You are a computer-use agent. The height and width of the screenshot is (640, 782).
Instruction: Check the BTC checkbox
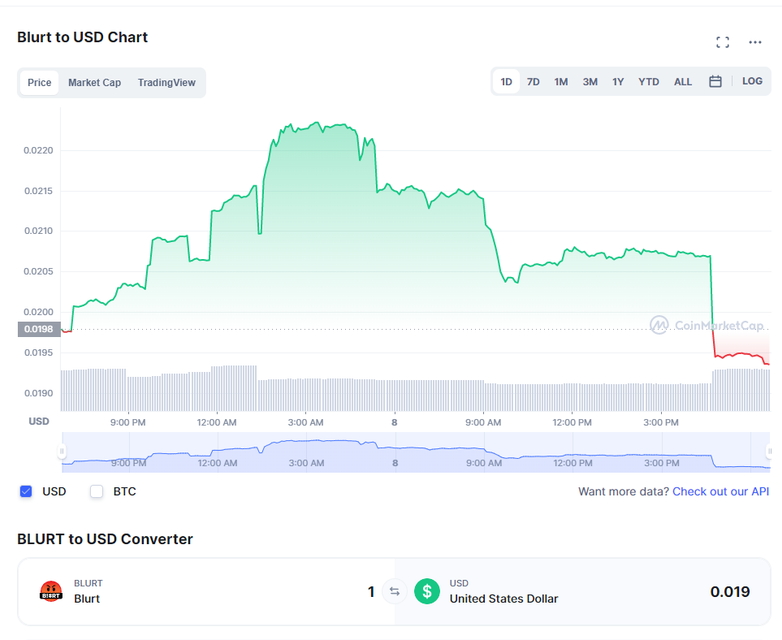pyautogui.click(x=96, y=491)
